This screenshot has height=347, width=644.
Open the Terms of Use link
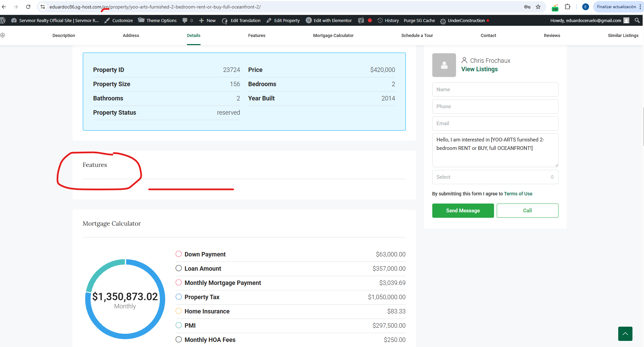pos(518,194)
